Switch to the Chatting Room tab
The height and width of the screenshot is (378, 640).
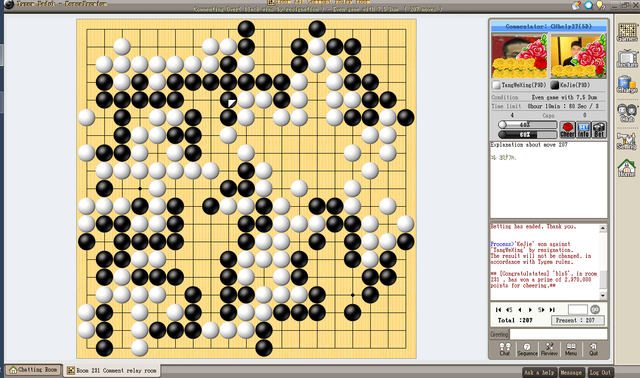click(x=34, y=370)
